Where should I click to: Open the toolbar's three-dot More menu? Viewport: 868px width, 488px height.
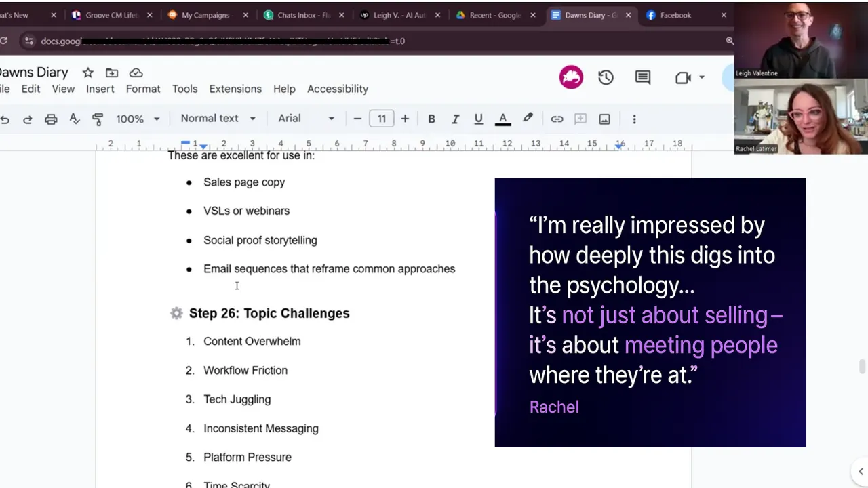tap(634, 119)
